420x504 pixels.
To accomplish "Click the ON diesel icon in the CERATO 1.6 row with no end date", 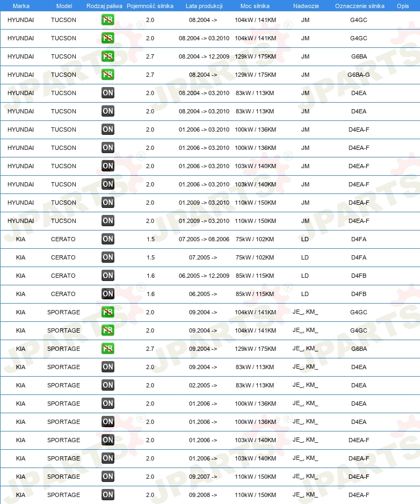I will [107, 294].
